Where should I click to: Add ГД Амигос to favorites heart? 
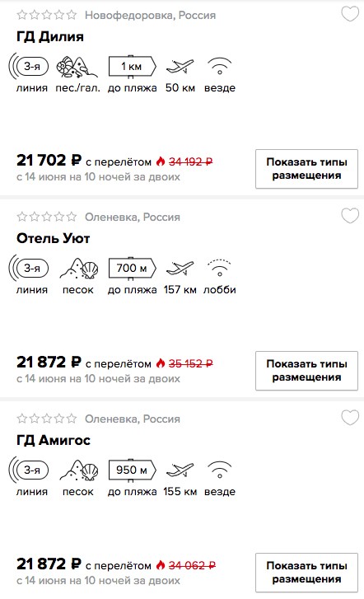[x=350, y=418]
